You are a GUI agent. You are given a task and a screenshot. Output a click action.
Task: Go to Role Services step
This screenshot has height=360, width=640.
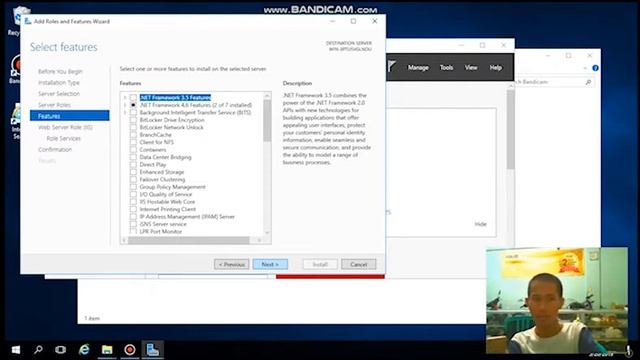[63, 138]
